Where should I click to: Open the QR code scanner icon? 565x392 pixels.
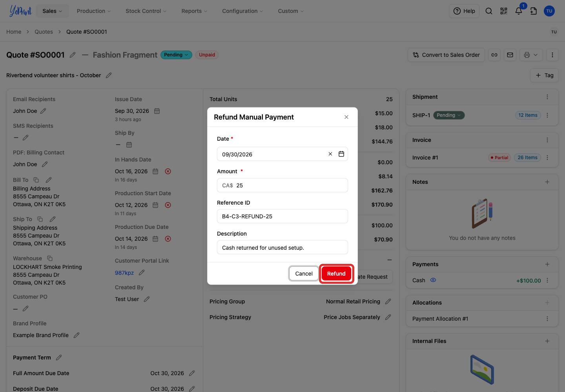click(504, 11)
